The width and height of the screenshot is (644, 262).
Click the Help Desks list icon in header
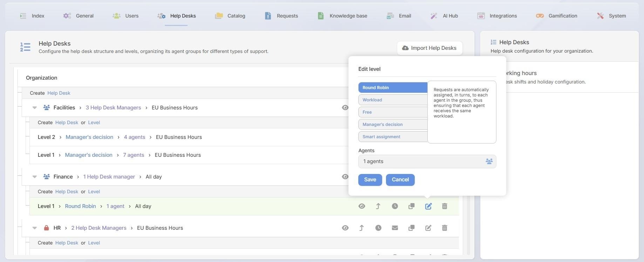click(x=25, y=47)
